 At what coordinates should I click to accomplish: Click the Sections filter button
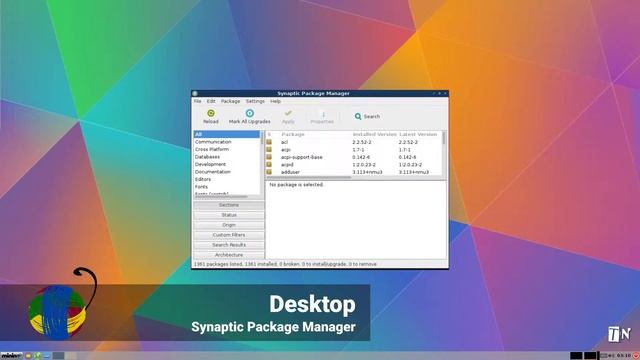click(229, 205)
